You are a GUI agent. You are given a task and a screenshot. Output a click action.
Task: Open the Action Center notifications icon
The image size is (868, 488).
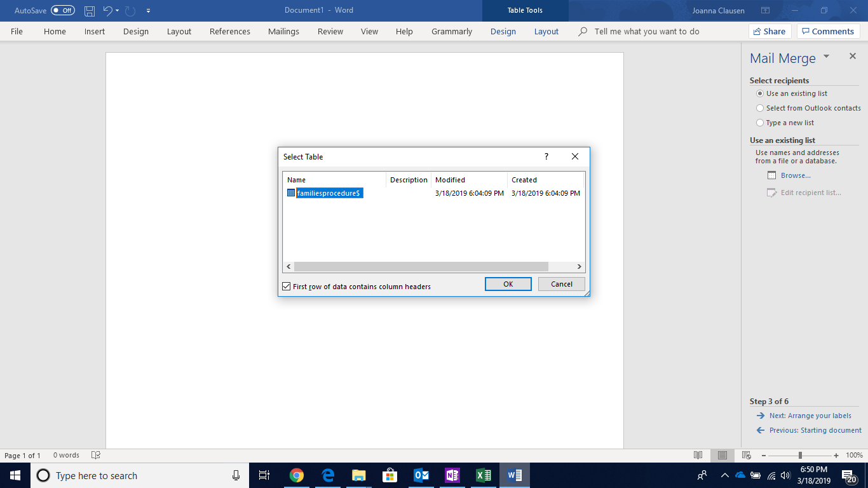pos(849,476)
